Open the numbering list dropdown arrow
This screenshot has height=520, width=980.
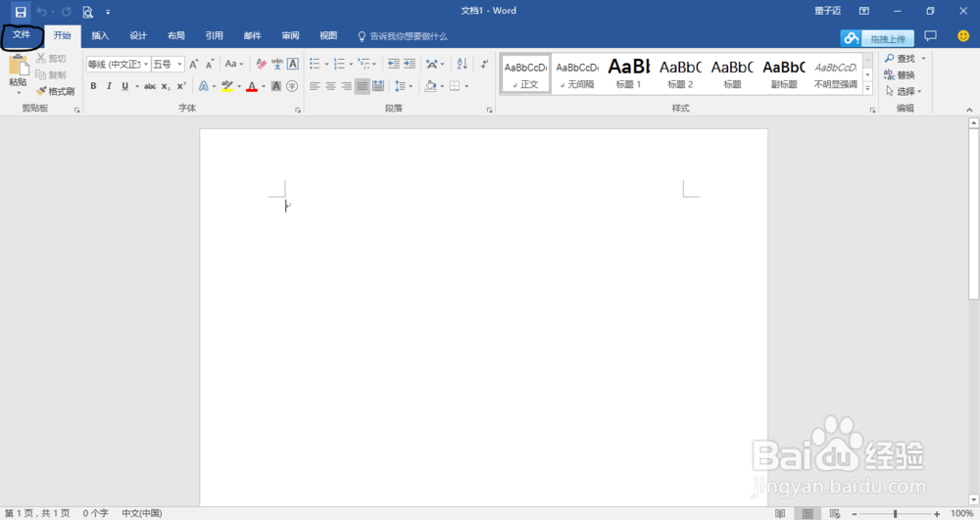[351, 64]
